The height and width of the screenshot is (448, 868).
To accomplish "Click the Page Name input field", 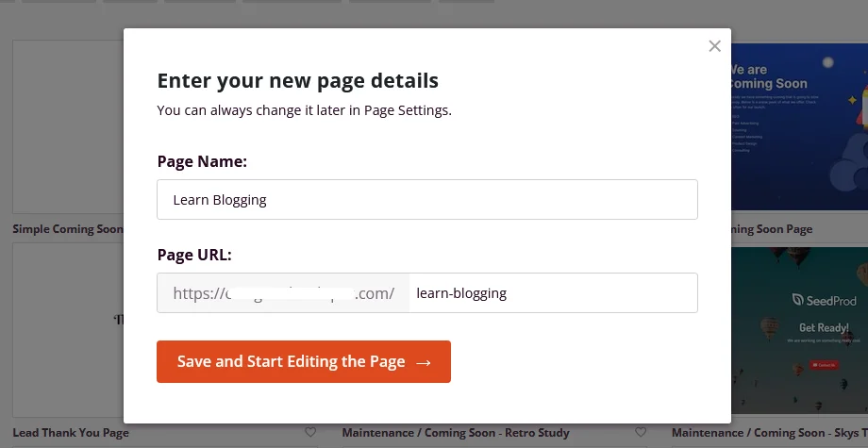I will 426,199.
